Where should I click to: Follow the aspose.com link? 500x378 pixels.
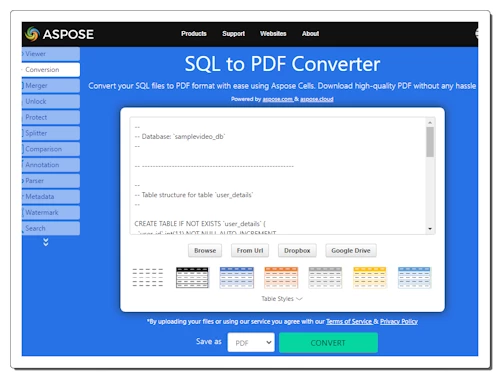coord(278,99)
